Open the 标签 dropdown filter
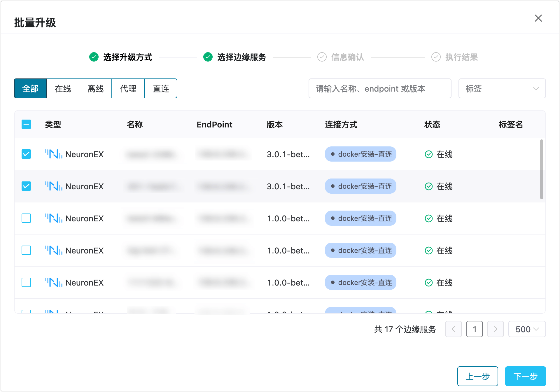560x392 pixels. point(502,88)
